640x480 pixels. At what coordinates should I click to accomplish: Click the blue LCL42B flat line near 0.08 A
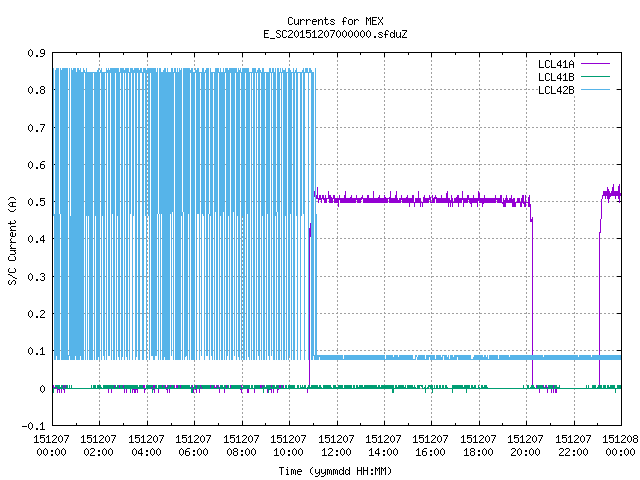[467, 358]
